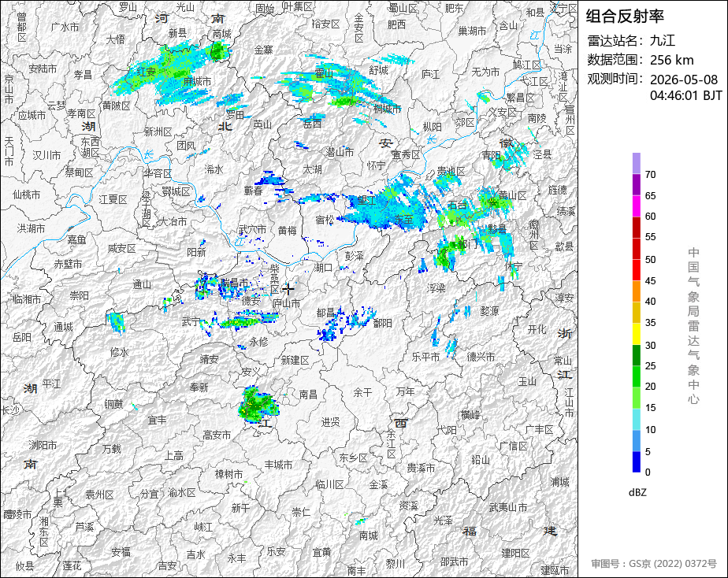Click the 仙桃市 city label

[x=27, y=195]
